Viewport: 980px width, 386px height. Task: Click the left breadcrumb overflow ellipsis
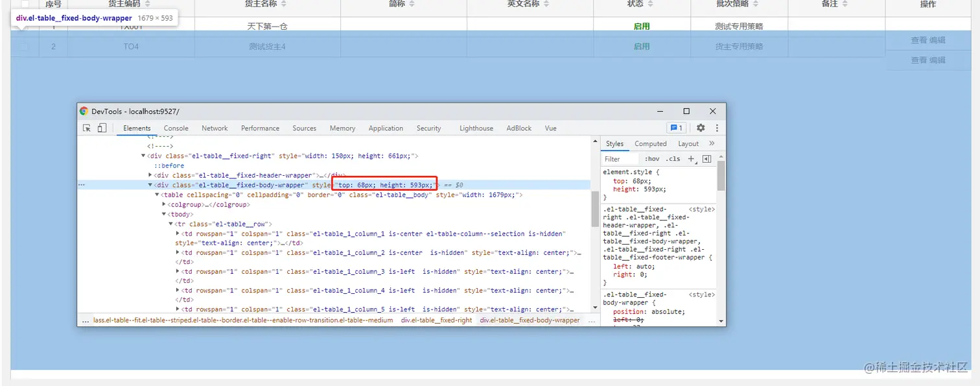85,320
